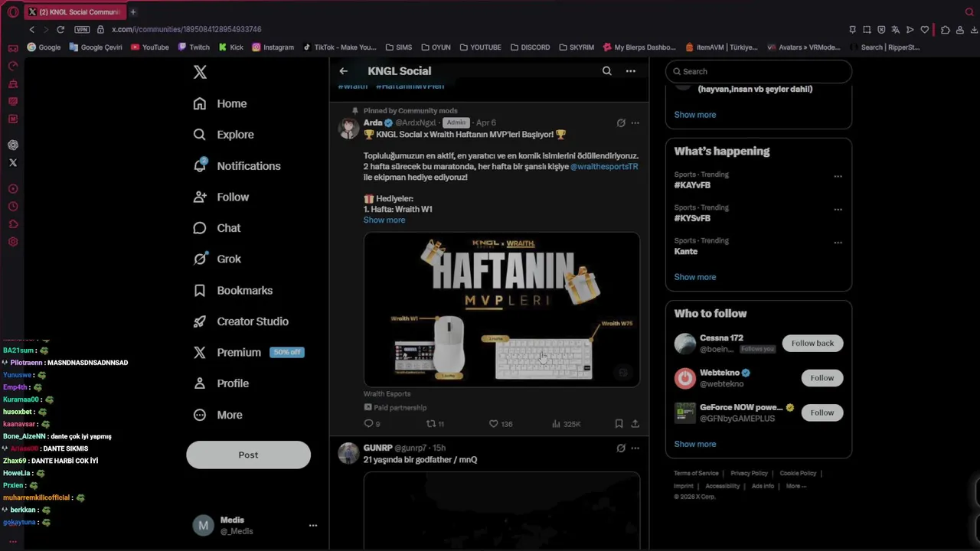Open a new browser tab

point(132,12)
